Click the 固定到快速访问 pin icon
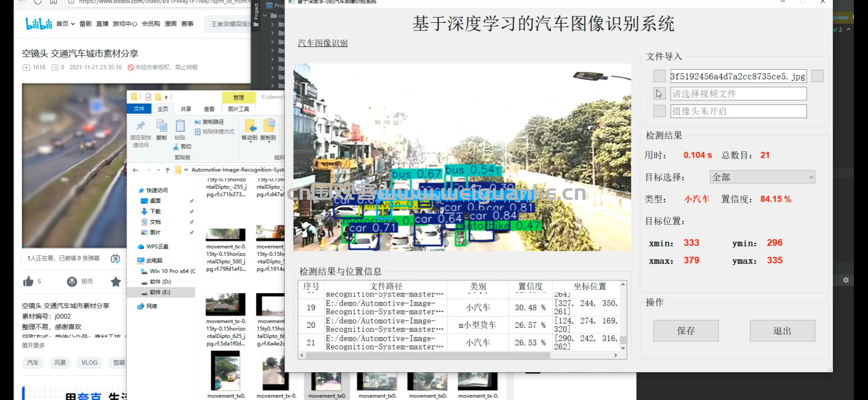 (141, 126)
